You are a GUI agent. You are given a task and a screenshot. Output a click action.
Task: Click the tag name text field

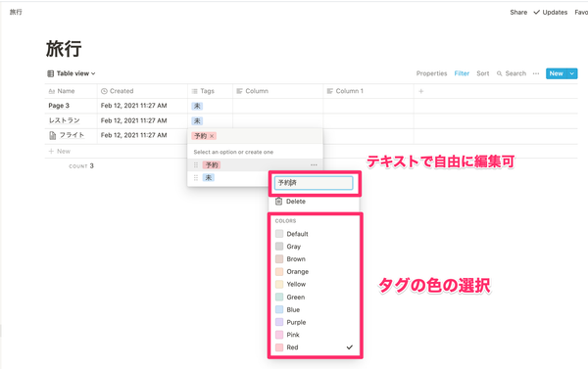314,183
